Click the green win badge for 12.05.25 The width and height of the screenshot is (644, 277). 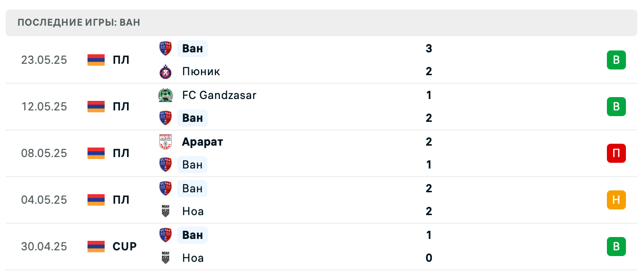coord(616,107)
